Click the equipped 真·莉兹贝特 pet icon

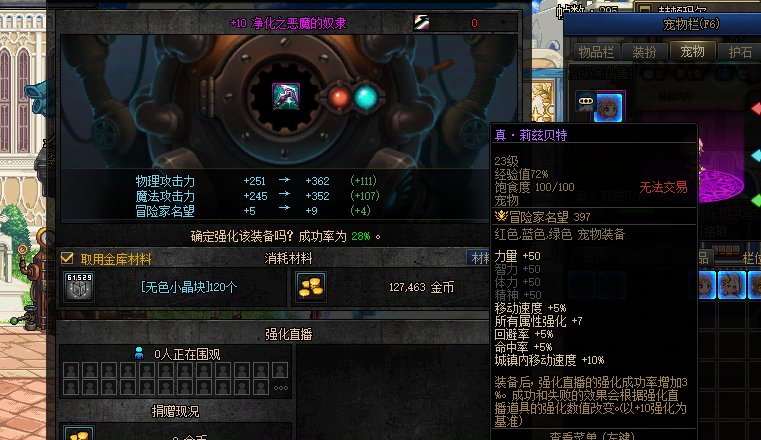(608, 107)
